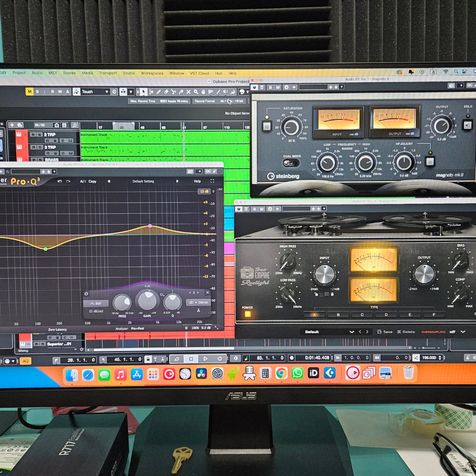Viewport: 476px width, 476px height.
Task: Open the MIDI menu
Action: [x=52, y=73]
